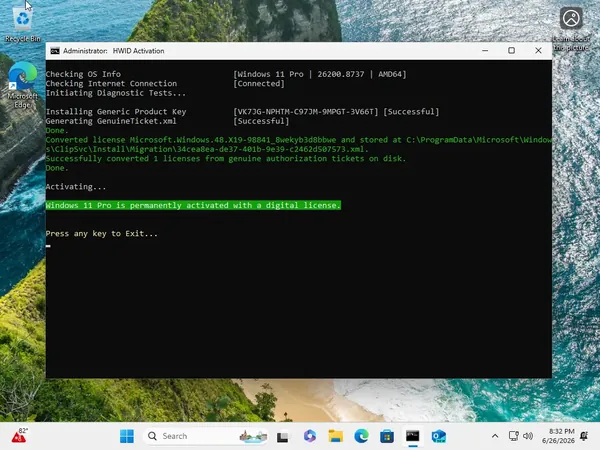Click the highlighted 'permanently activated' message line
Image resolution: width=600 pixels, height=450 pixels.
[193, 205]
